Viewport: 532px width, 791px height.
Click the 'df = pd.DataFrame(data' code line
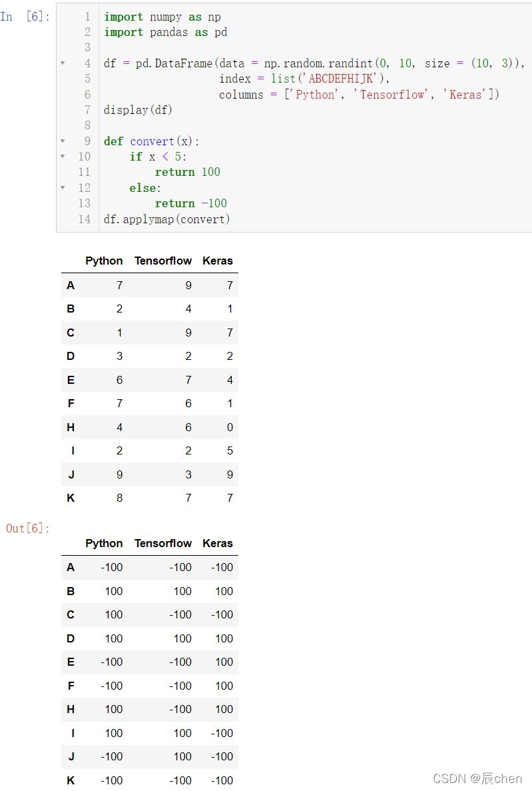coord(314,63)
